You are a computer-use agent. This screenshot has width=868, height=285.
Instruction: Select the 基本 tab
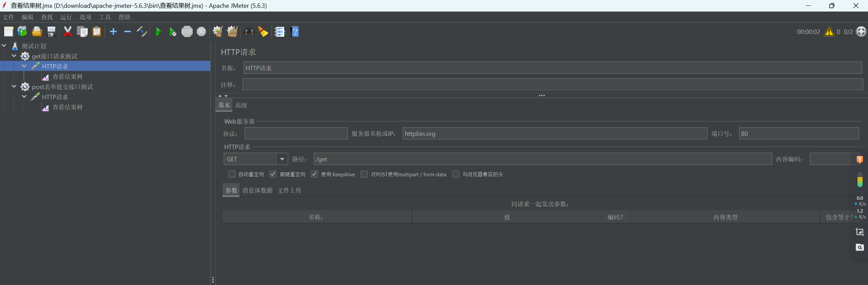tap(224, 105)
